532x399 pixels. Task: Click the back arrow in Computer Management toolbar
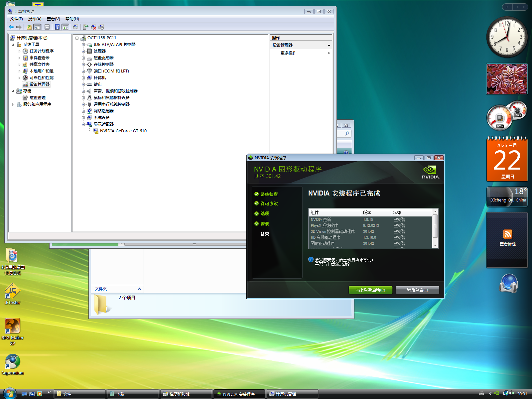(11, 27)
